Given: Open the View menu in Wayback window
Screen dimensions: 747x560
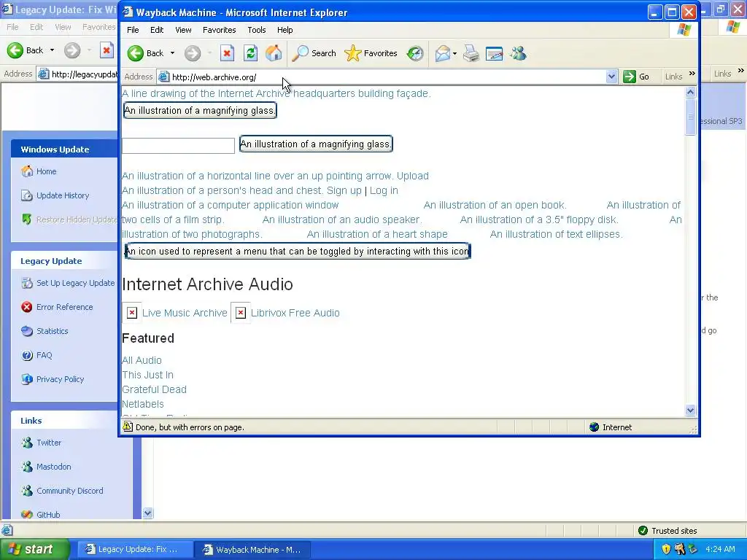Looking at the screenshot, I should [x=183, y=30].
